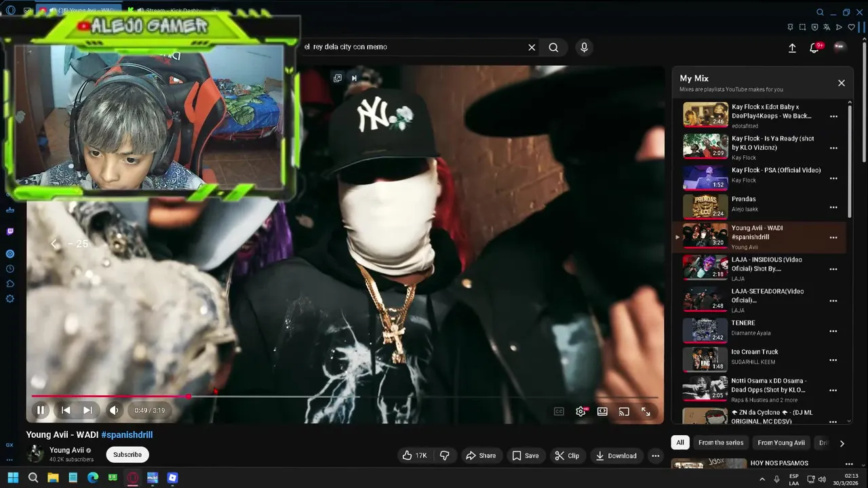The image size is (868, 488).
Task: Take snapshot with Opera capture icon
Action: [x=802, y=27]
